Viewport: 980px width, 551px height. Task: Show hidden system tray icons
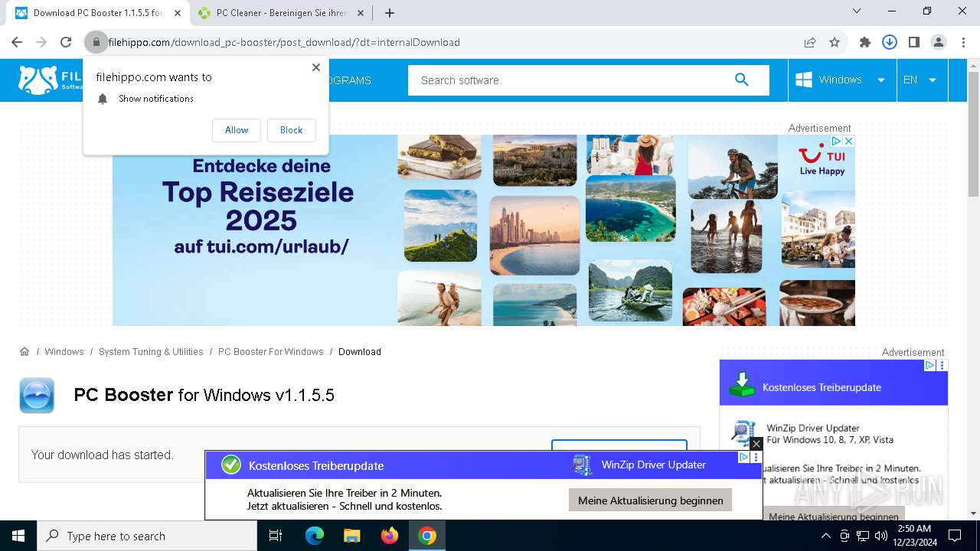coord(826,536)
